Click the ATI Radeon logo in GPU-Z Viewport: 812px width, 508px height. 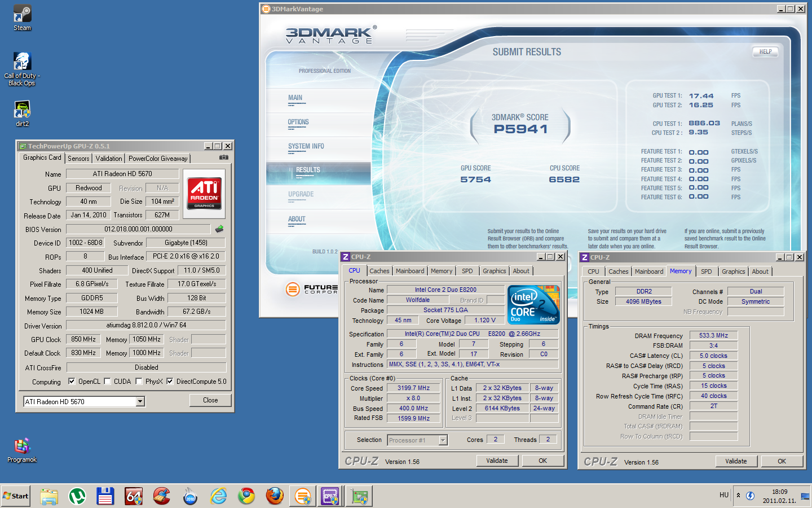coord(204,194)
